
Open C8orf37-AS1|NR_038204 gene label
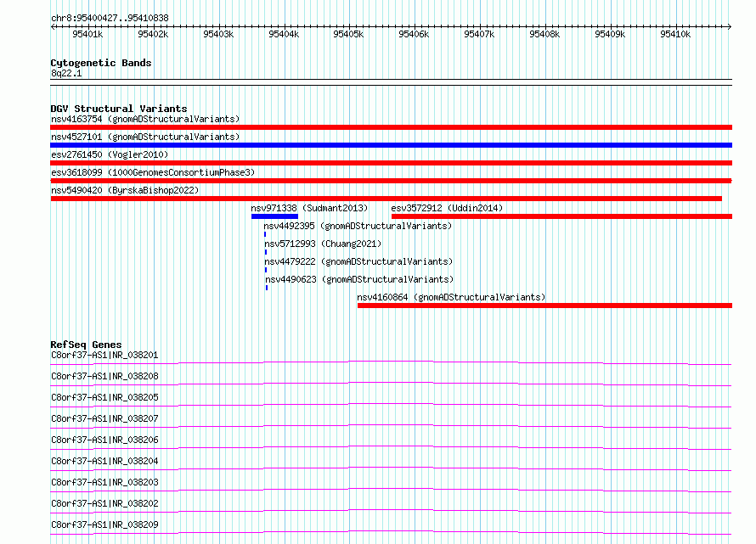pyautogui.click(x=104, y=461)
